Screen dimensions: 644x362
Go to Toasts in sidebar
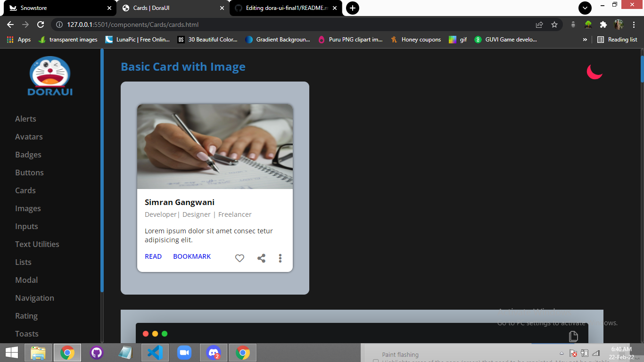tap(27, 334)
